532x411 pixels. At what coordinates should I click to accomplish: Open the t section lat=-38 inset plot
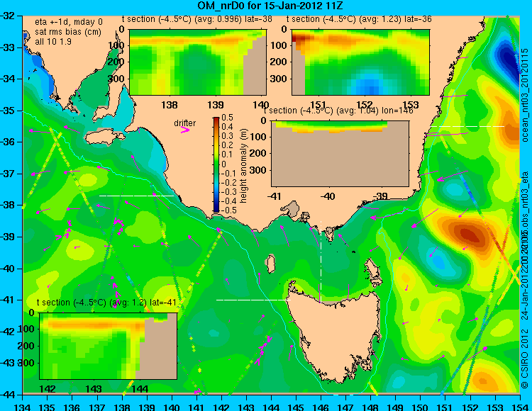coord(198,62)
